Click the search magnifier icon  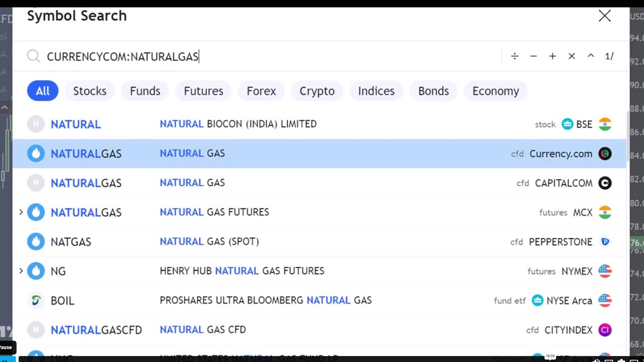point(34,56)
